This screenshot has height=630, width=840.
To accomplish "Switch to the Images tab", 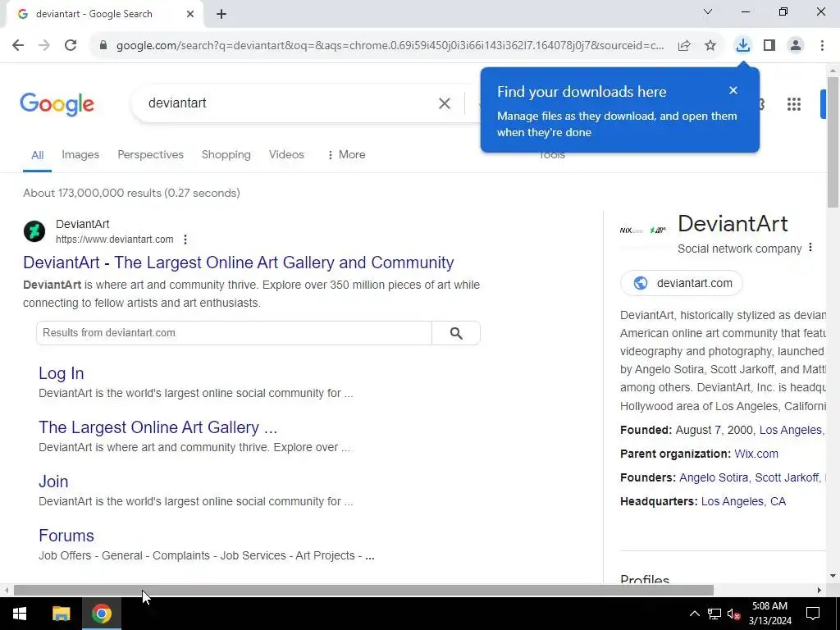I will [x=80, y=154].
